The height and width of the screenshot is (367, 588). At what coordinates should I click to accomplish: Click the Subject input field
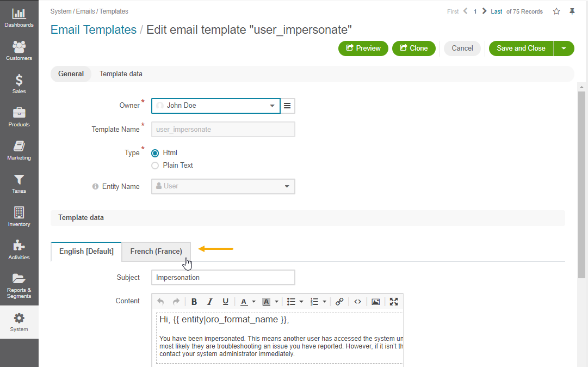(x=223, y=278)
